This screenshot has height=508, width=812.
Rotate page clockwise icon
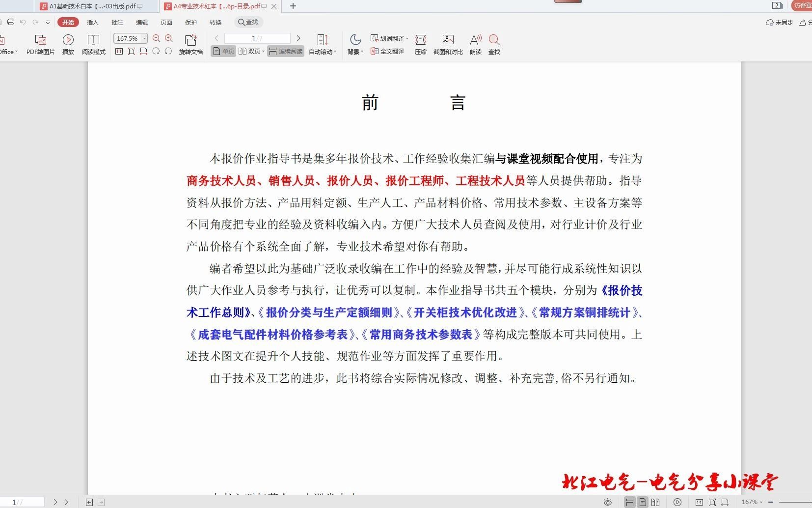[x=156, y=51]
